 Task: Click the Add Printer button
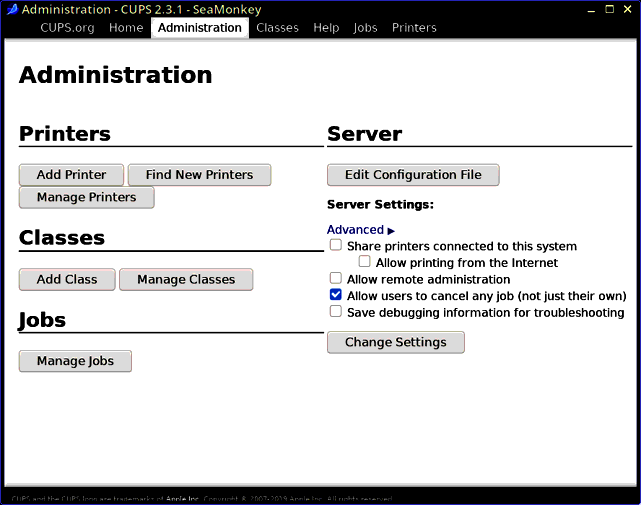(71, 175)
